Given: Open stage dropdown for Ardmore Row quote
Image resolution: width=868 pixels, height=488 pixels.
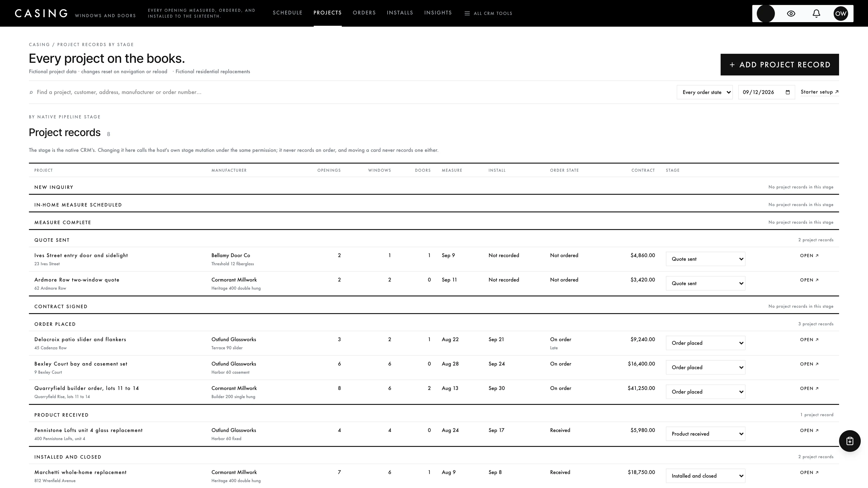Looking at the screenshot, I should pyautogui.click(x=705, y=284).
